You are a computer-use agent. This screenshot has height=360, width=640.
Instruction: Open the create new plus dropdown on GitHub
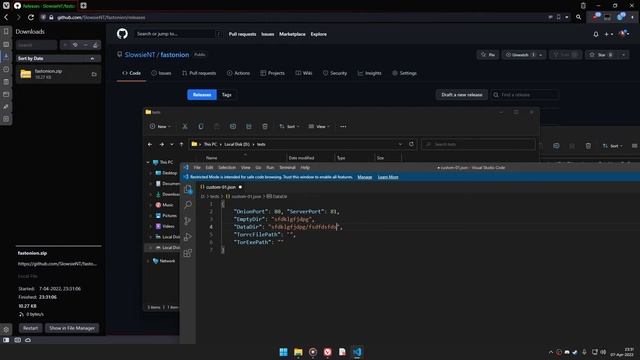(609, 34)
